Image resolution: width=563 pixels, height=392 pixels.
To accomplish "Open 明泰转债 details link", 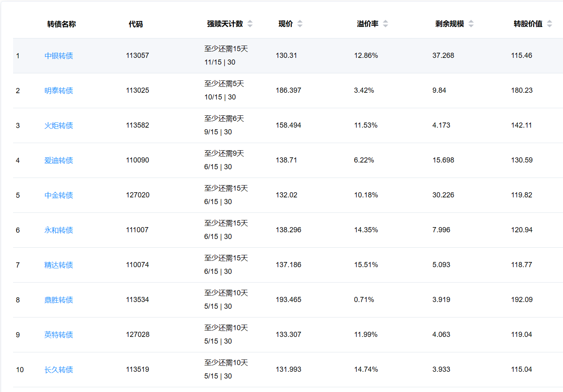I will 59,91.
